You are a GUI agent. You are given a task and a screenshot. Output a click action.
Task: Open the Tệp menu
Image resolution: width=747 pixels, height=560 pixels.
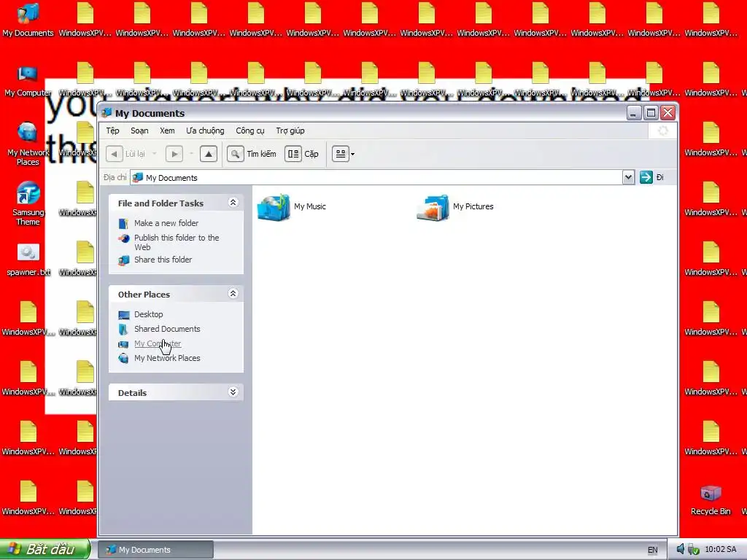113,131
